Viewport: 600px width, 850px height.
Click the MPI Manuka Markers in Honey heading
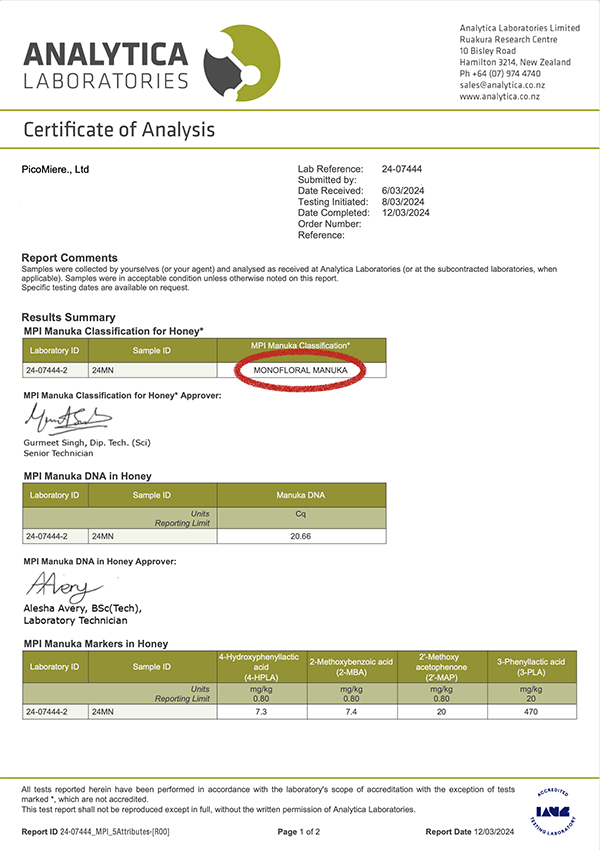point(96,644)
